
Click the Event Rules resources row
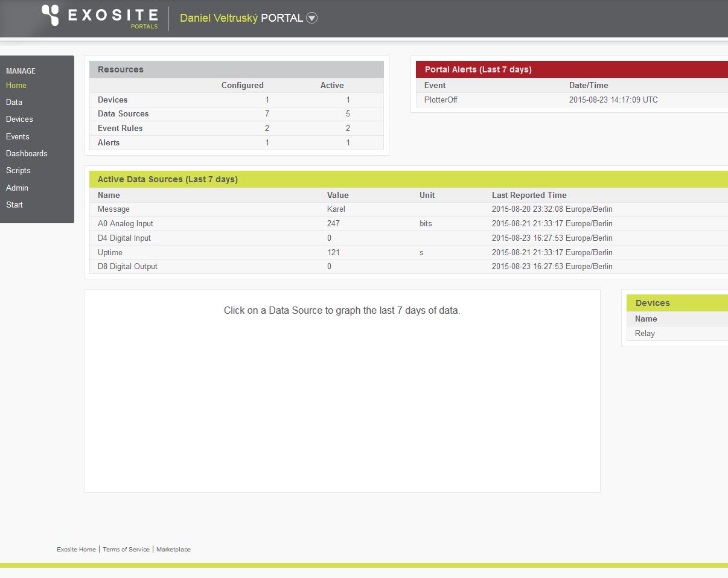pos(237,129)
